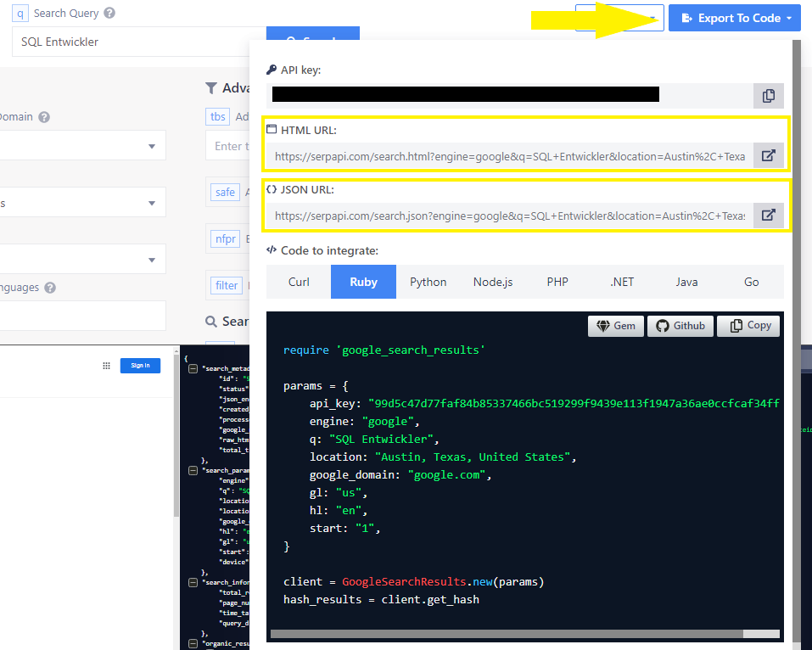Collapse the search_parameters JSON node
This screenshot has width=812, height=650.
pos(193,470)
